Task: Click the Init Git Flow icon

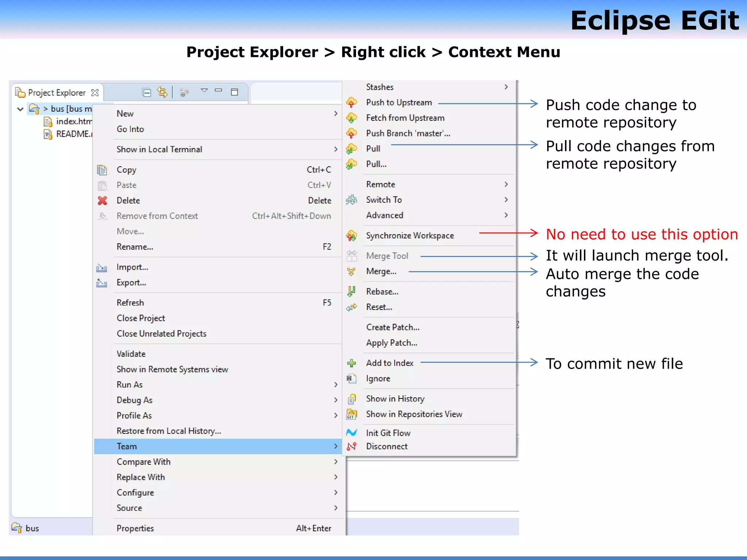Action: 351,433
